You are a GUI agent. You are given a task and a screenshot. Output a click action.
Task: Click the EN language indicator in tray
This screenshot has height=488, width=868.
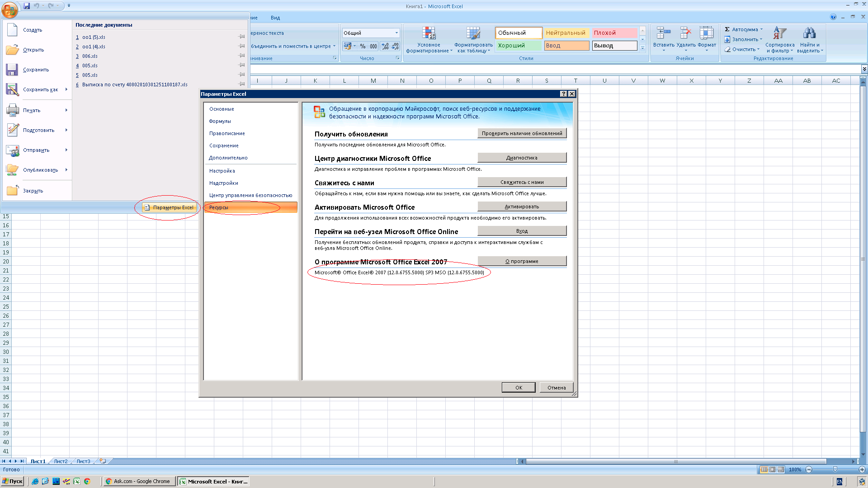840,482
